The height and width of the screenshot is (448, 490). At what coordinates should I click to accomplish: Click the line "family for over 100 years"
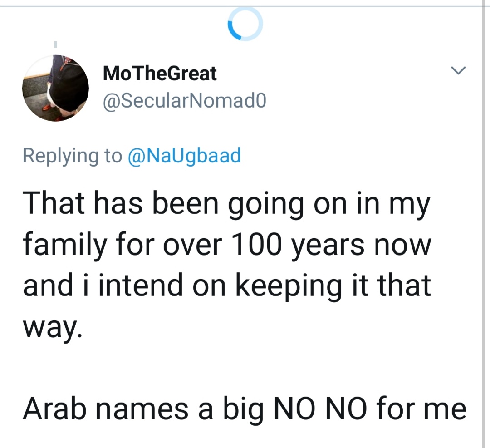(226, 245)
